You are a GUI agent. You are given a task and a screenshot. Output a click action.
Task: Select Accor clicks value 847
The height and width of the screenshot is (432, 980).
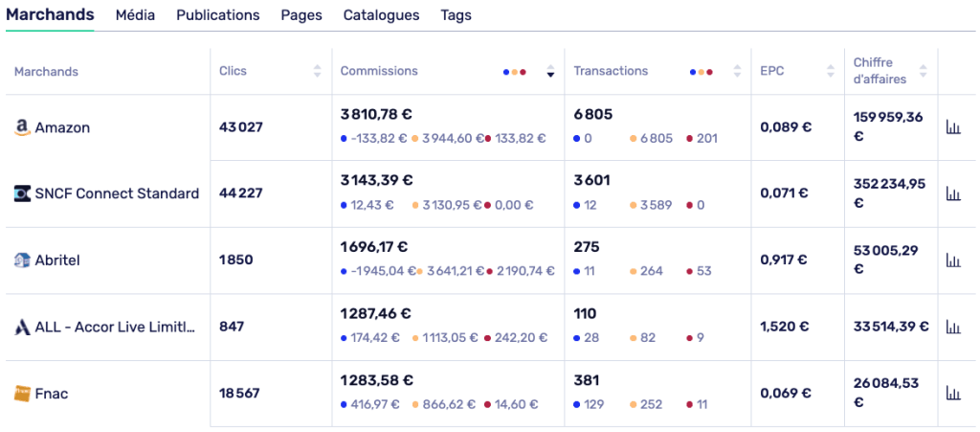232,327
